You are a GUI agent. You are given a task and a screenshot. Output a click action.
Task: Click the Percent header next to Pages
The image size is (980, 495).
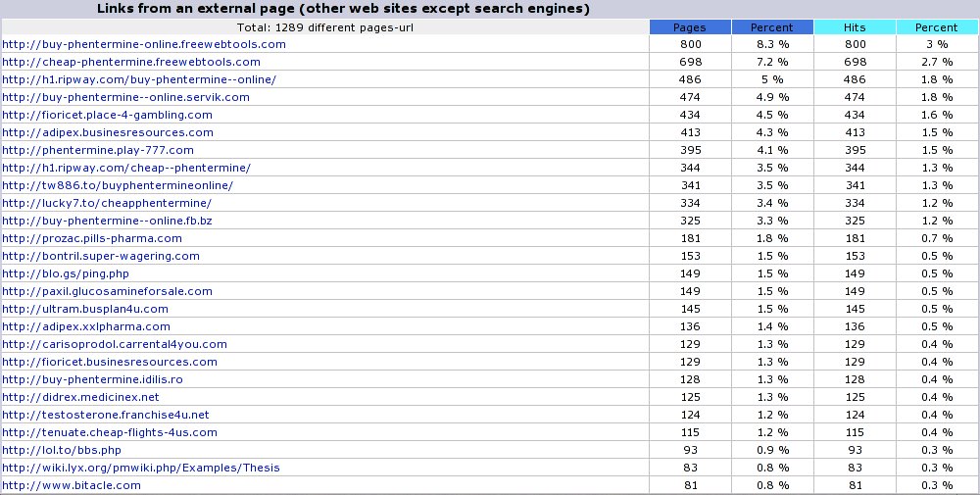tap(772, 26)
